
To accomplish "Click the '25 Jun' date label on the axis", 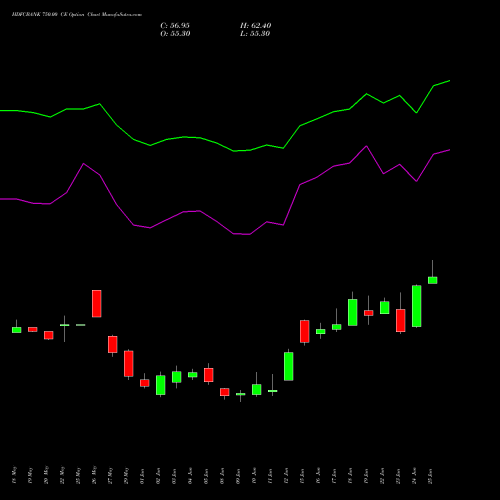I will point(430,476).
